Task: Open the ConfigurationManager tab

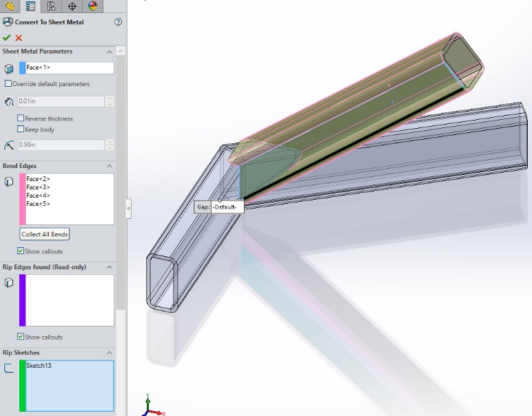Action: [51, 6]
